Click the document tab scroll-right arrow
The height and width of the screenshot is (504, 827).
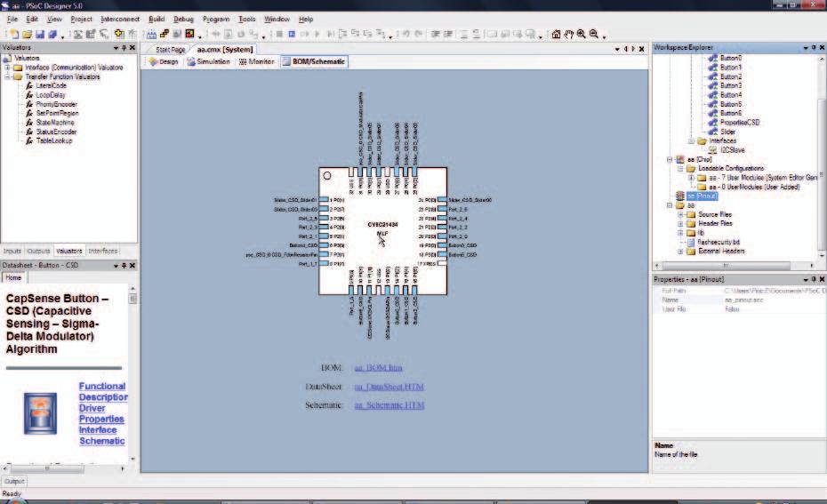(x=633, y=49)
